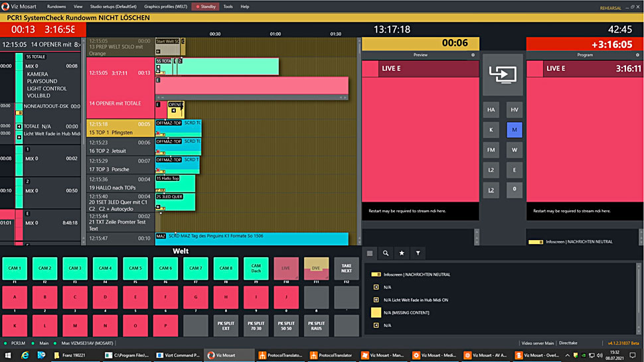The height and width of the screenshot is (362, 644).
Task: Select the FM button
Action: pyautogui.click(x=491, y=150)
